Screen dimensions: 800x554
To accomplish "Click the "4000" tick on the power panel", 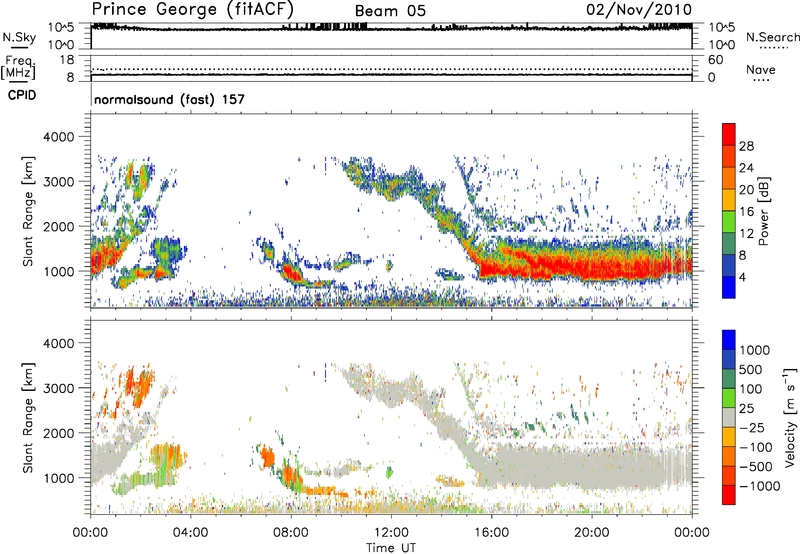I will pos(58,137).
